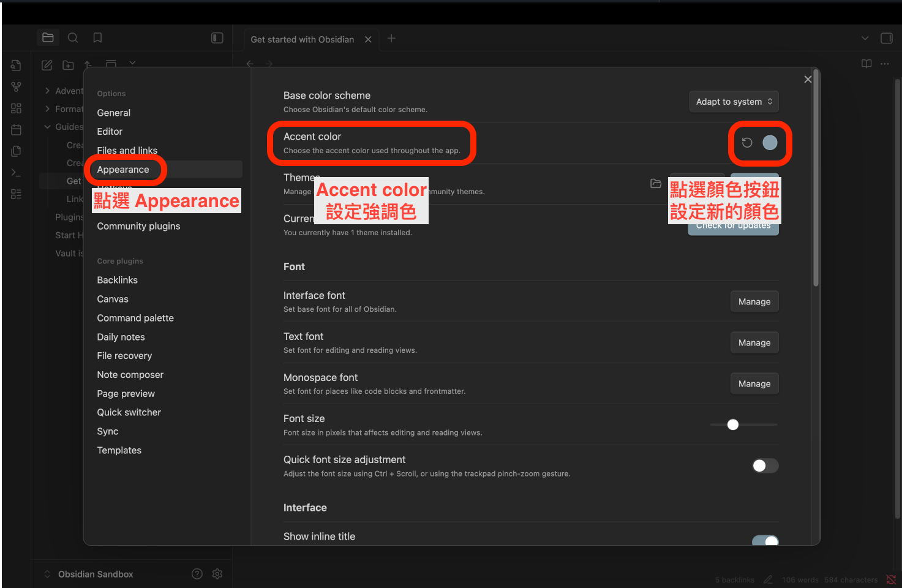Click Manage for Monospace font

click(x=754, y=384)
